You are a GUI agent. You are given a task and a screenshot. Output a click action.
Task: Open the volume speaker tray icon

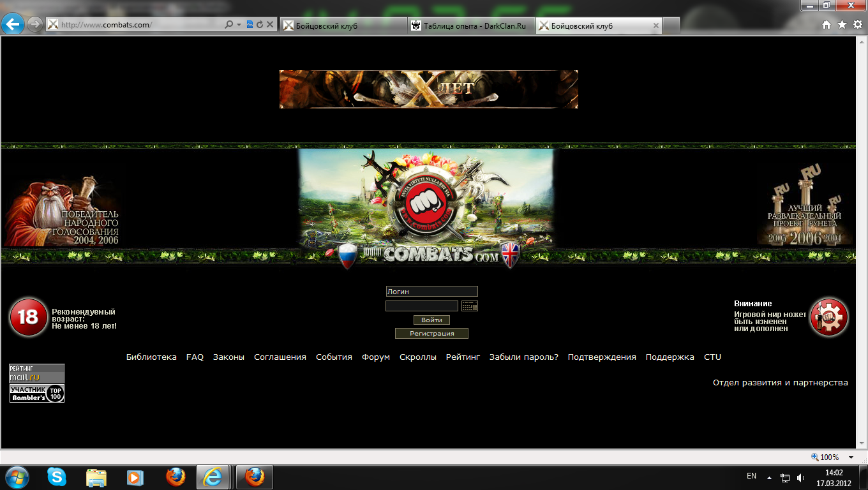(800, 477)
